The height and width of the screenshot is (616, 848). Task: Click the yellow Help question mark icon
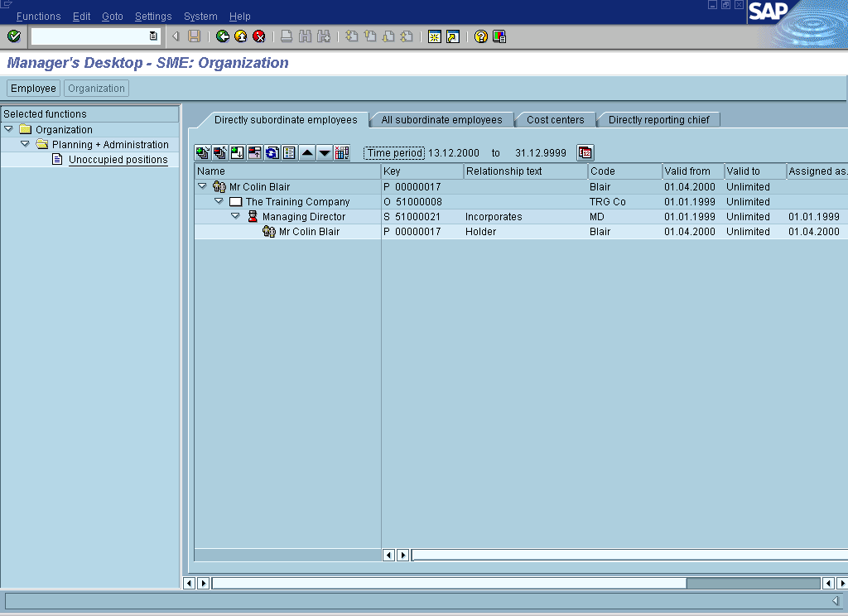[481, 36]
